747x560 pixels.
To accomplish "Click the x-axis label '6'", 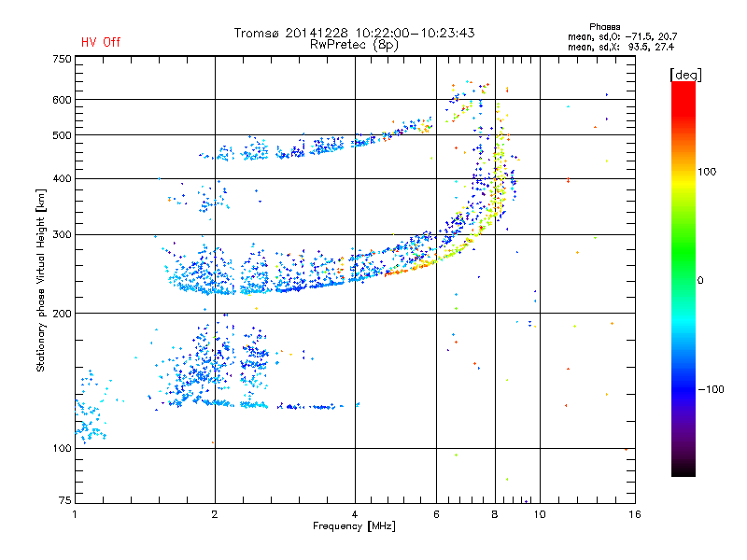I will (436, 514).
